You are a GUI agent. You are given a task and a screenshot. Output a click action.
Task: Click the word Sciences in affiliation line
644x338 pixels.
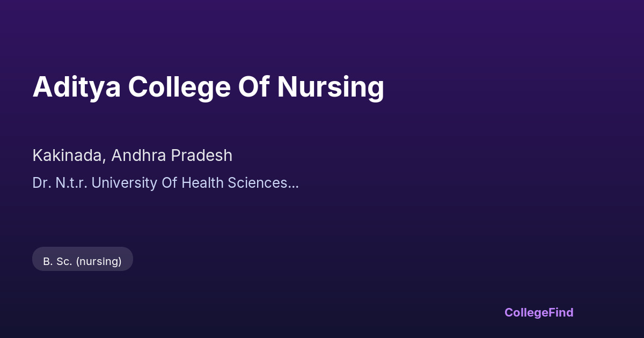click(258, 183)
